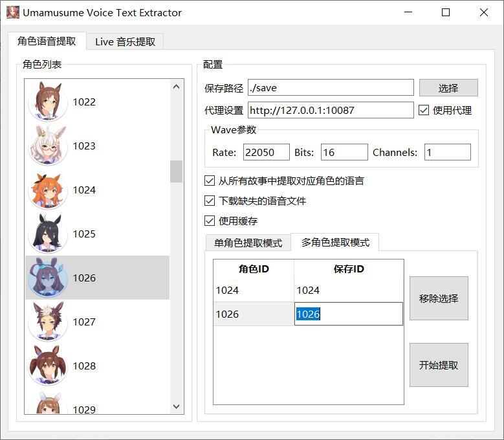
Task: Click the scroll up arrow of character list
Action: point(176,87)
